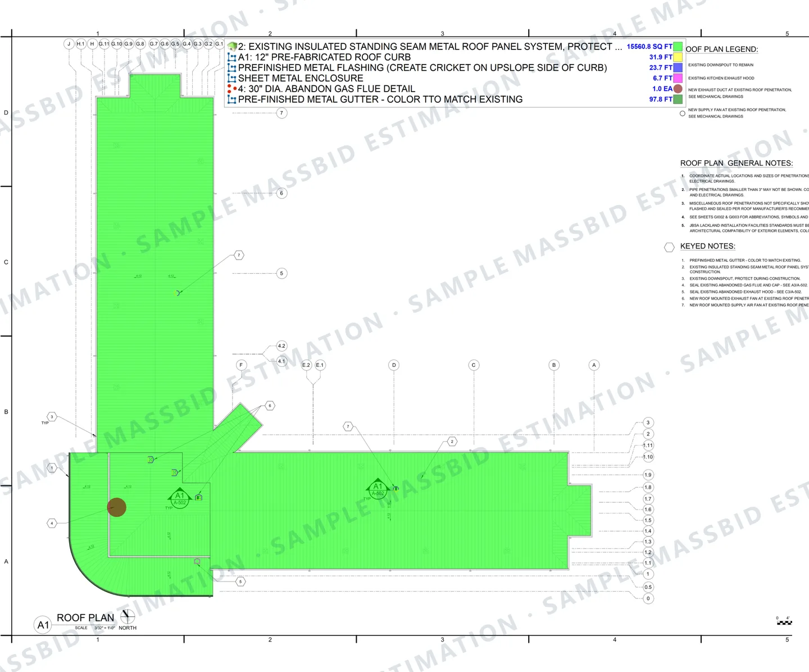Pick the blue swatch next to 23.7 FT

pos(678,67)
